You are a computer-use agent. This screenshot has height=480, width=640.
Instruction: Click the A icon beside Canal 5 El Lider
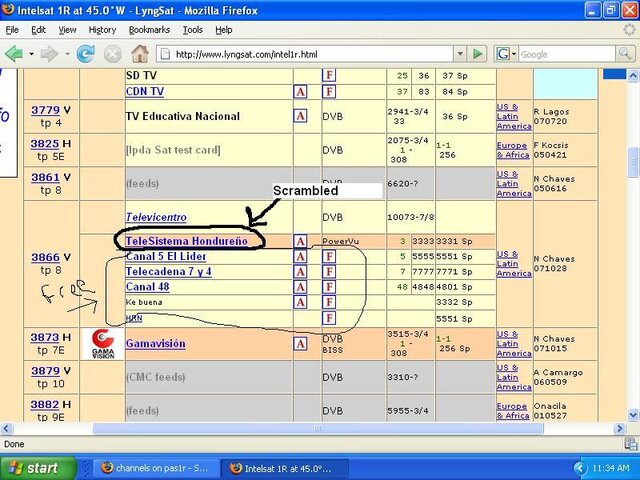(x=300, y=256)
